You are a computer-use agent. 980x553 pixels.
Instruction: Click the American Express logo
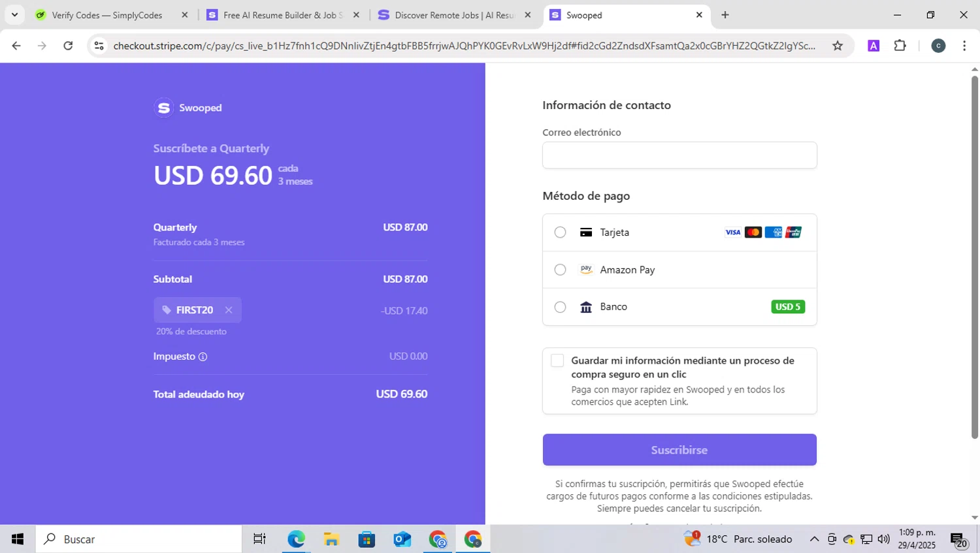[x=774, y=232]
